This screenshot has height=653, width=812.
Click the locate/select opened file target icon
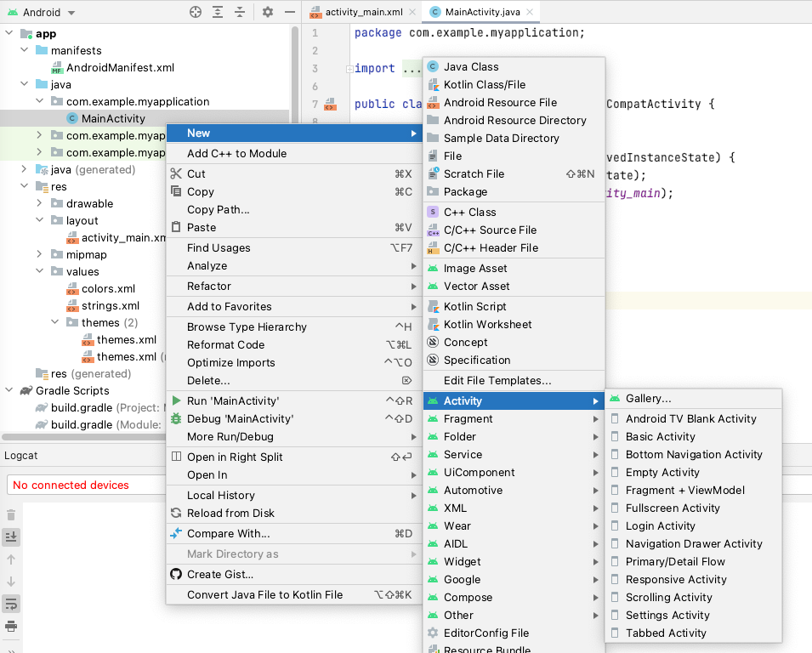[196, 12]
